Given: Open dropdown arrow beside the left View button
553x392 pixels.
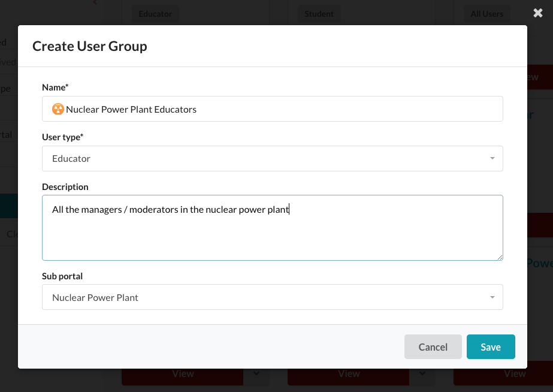Looking at the screenshot, I should [256, 373].
